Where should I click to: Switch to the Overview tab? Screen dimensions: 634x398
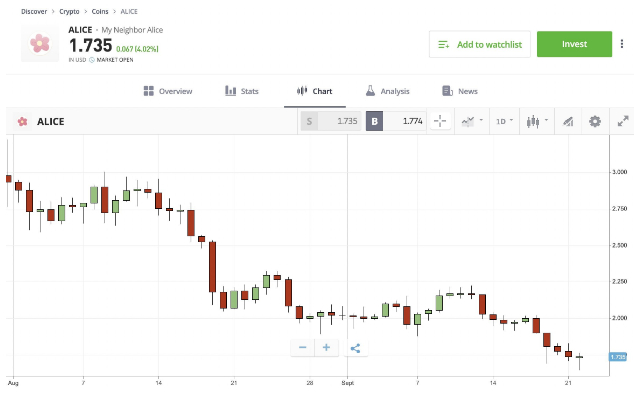pos(168,91)
